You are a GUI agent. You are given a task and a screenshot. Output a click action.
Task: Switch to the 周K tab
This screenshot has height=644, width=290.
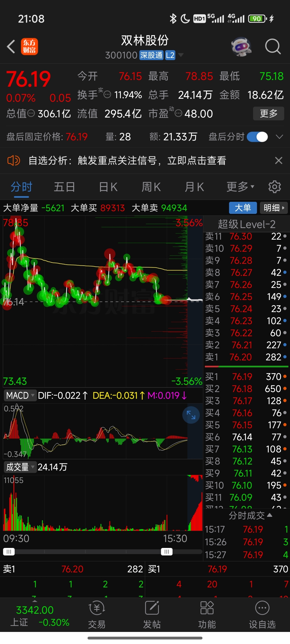pyautogui.click(x=151, y=187)
